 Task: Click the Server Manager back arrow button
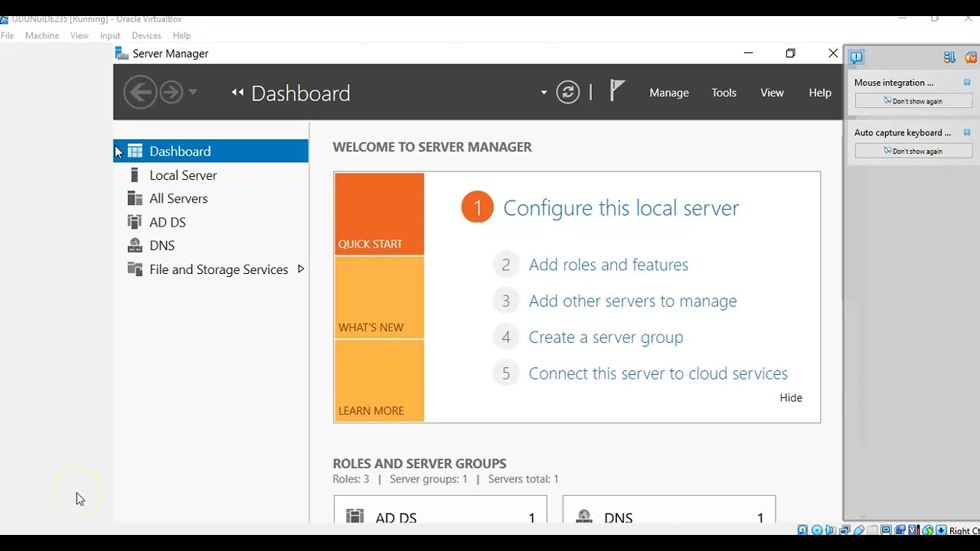[140, 93]
